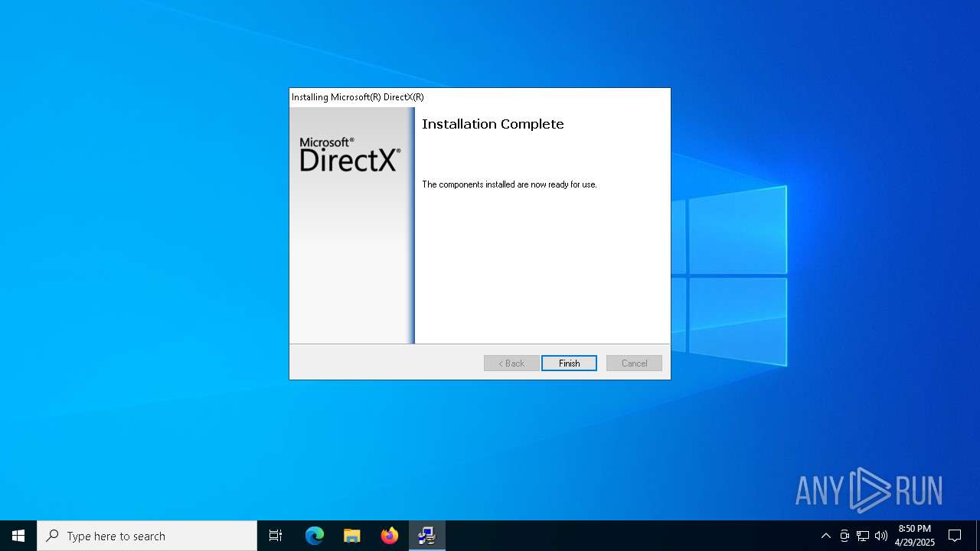Open the Windows Start menu
This screenshot has width=980, height=551.
(18, 536)
